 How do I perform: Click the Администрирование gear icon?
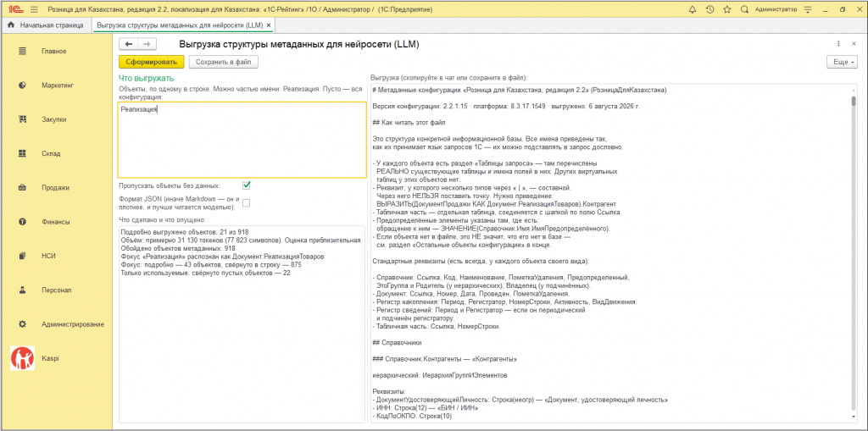pos(23,324)
